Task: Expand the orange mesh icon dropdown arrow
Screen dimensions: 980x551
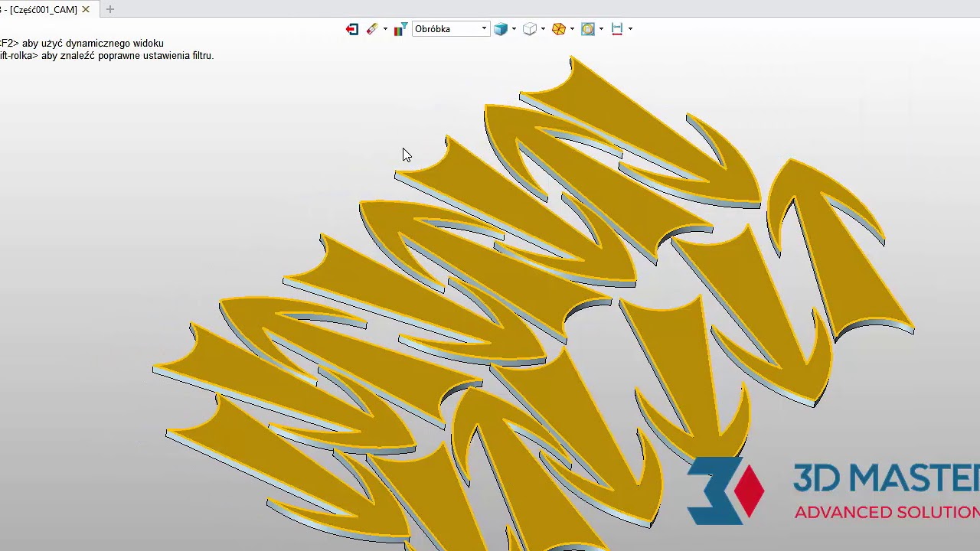Action: 572,29
